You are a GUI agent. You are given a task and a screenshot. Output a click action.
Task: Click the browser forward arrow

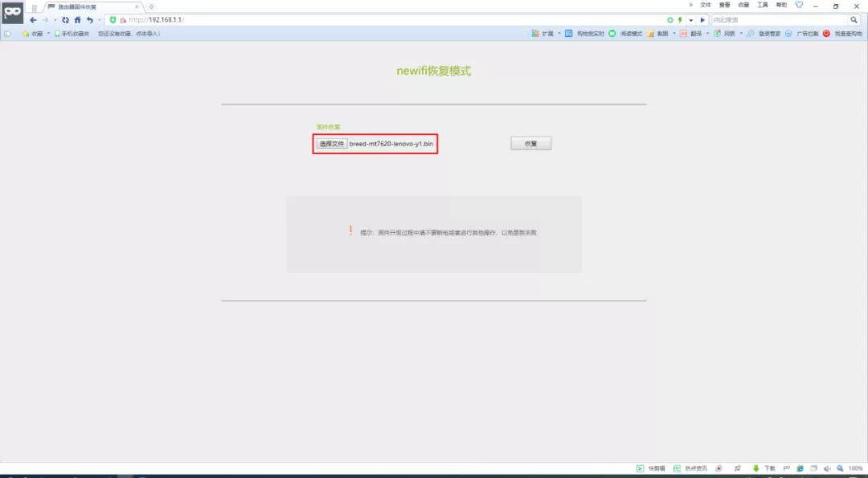(46, 20)
